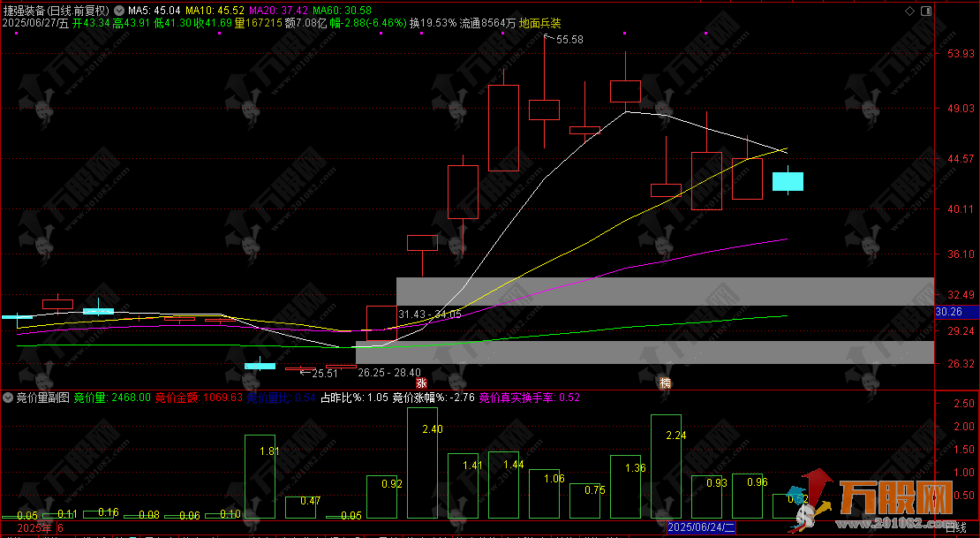Open the dropdown arrow beside 捷强装备 chart title

tap(118, 11)
